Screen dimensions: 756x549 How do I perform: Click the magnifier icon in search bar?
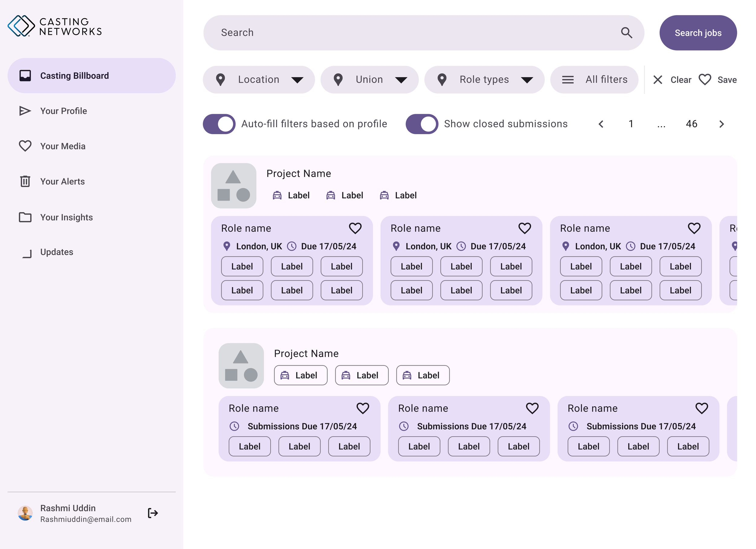(626, 33)
